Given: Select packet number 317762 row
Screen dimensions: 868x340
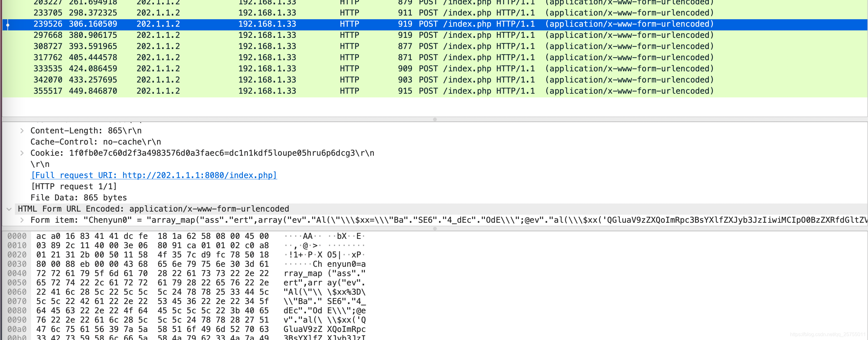Looking at the screenshot, I should click(x=435, y=57).
